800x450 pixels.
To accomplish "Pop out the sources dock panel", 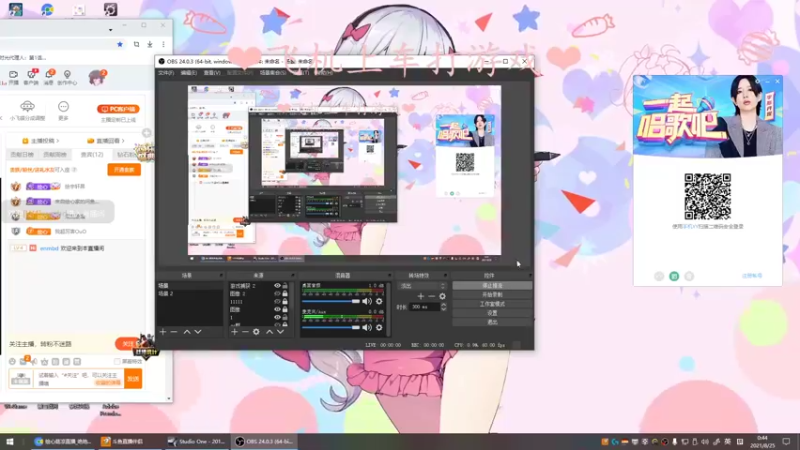I will point(292,276).
